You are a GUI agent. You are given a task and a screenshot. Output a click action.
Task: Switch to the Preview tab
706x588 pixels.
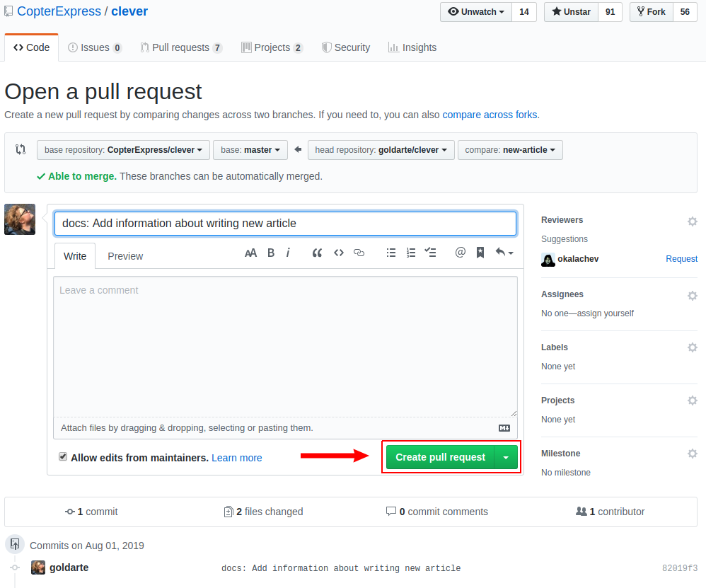coord(125,255)
